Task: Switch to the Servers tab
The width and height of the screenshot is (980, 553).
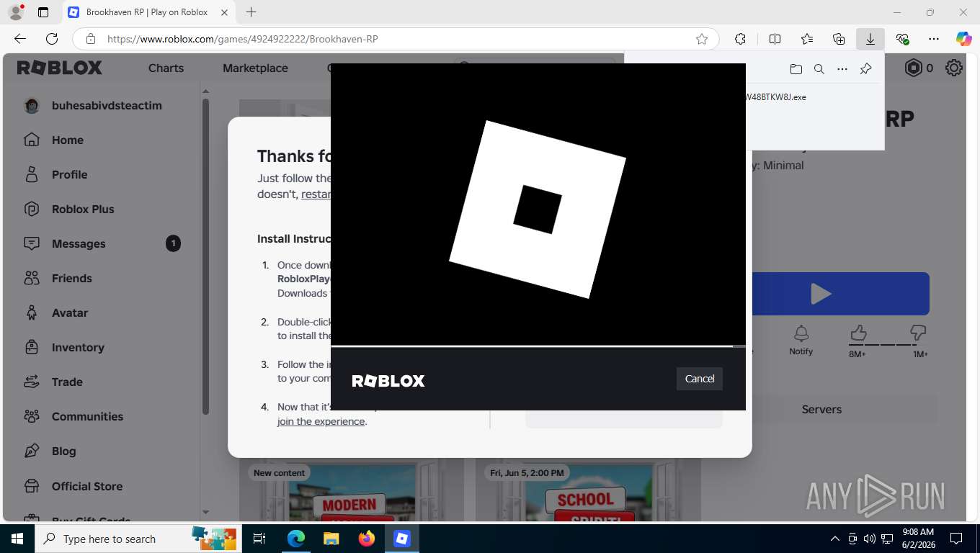Action: click(821, 409)
